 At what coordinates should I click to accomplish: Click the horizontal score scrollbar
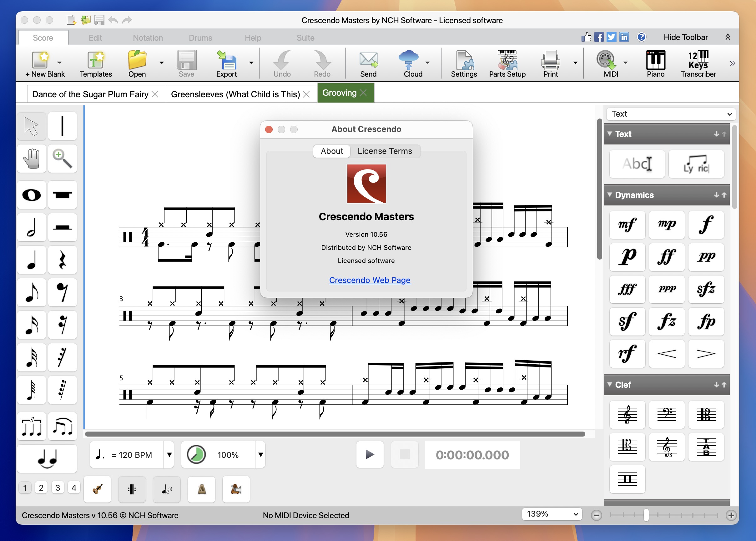(x=335, y=434)
